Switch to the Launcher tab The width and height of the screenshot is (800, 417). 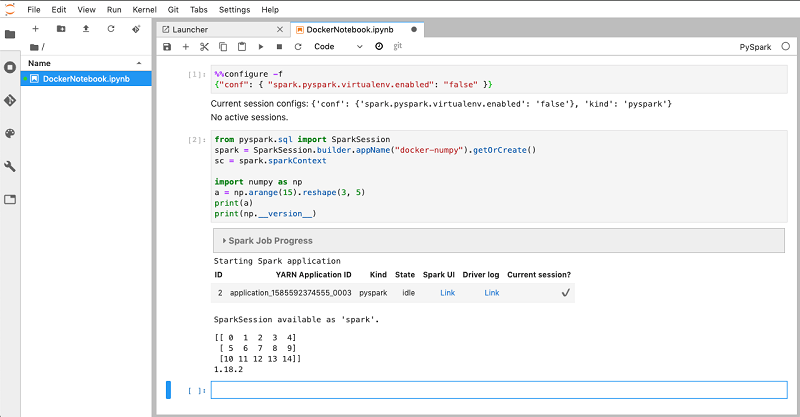pyautogui.click(x=190, y=29)
